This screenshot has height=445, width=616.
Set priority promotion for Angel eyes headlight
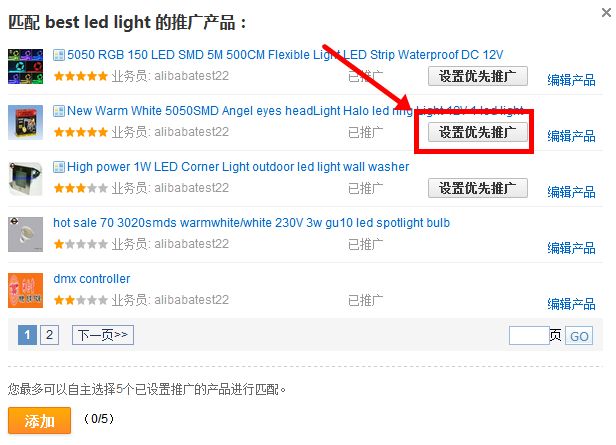click(478, 132)
